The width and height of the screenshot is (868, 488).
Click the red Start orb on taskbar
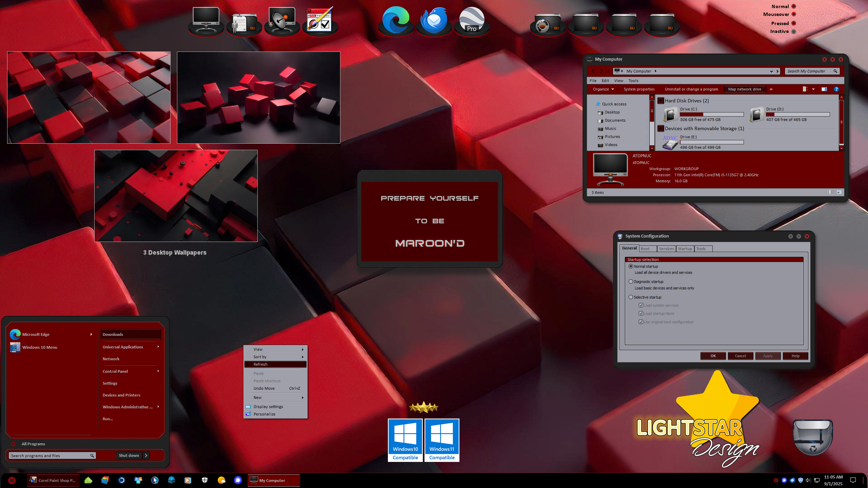click(x=12, y=480)
